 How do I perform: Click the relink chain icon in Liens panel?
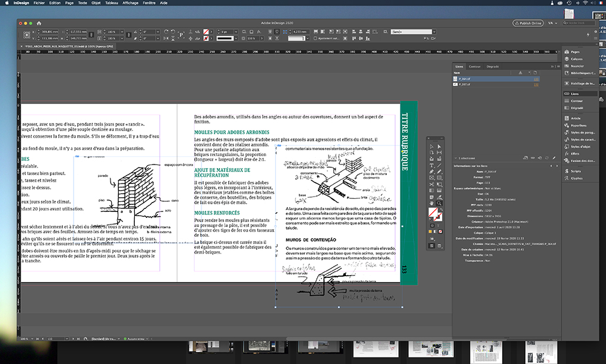[x=532, y=158]
